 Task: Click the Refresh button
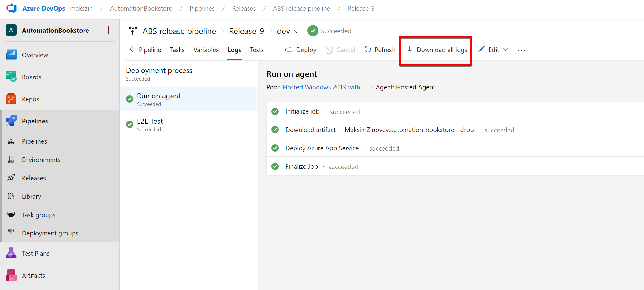380,50
